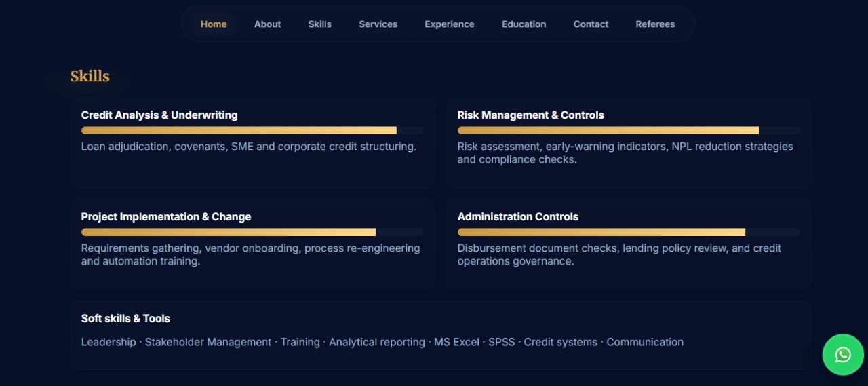
Task: Click the Risk Management & Controls progress bar
Action: click(x=629, y=130)
